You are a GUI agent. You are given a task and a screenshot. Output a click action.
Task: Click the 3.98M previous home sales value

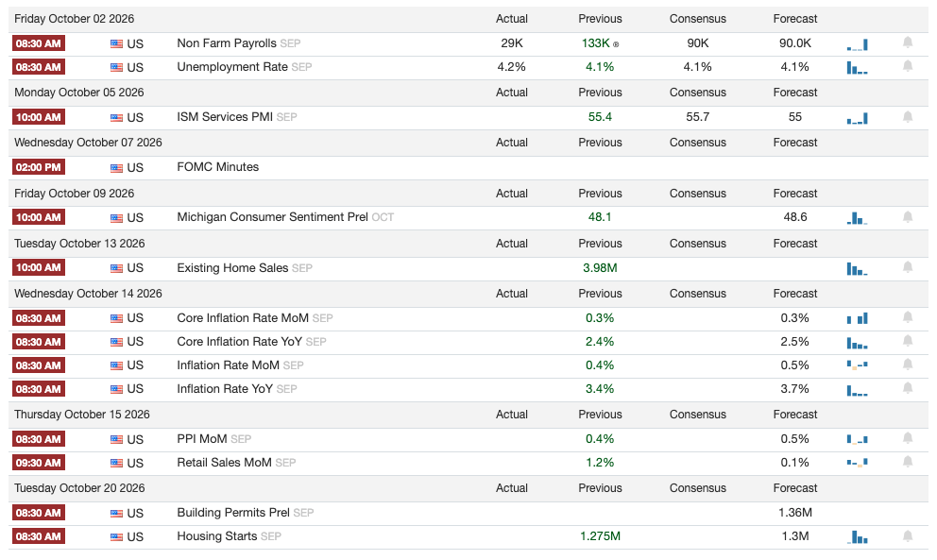(x=600, y=268)
